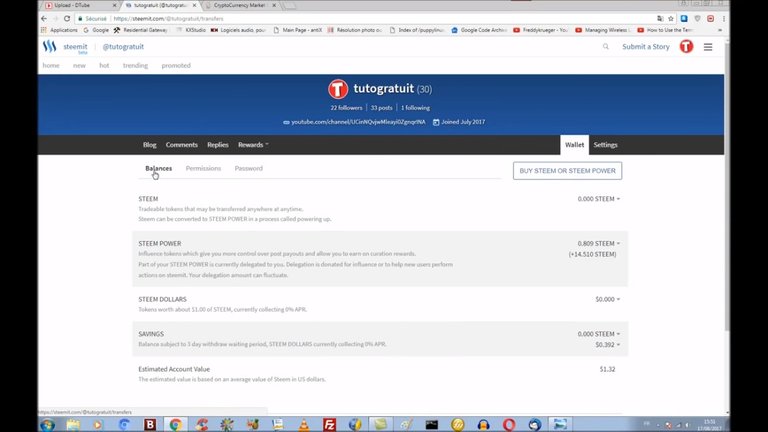Go back with browser back arrow
Viewport: 768px width, 432px height.
(x=44, y=19)
